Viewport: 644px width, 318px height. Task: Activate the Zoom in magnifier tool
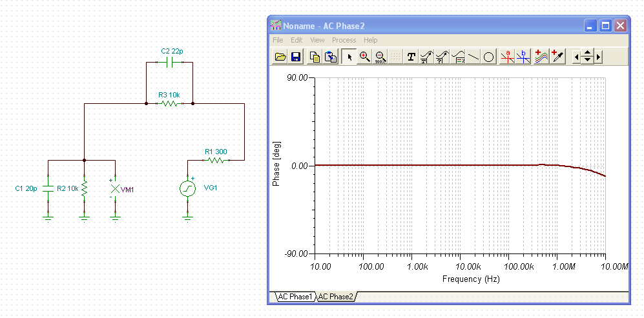click(x=365, y=57)
